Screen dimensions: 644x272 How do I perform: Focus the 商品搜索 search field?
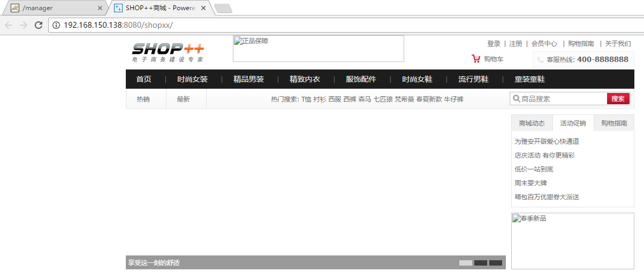point(563,99)
